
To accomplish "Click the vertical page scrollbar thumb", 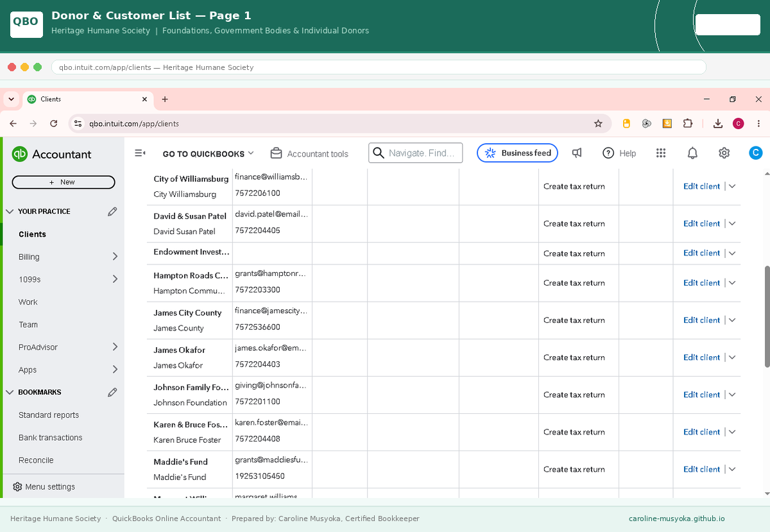I will 767,316.
